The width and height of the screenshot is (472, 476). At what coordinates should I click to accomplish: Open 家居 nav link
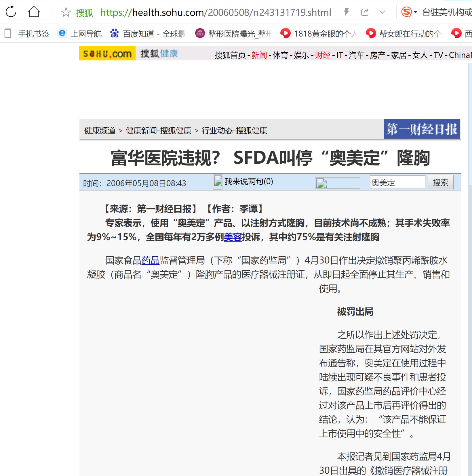[x=399, y=55]
